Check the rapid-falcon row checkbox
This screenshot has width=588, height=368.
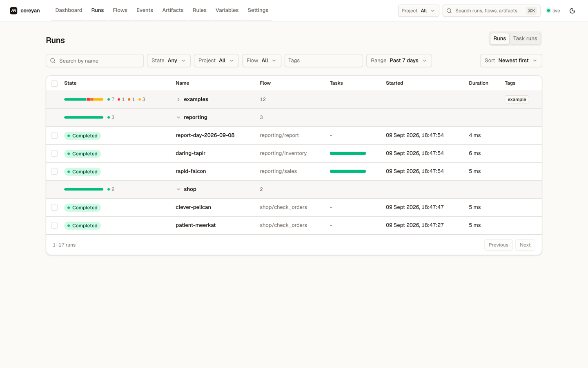[x=54, y=171]
